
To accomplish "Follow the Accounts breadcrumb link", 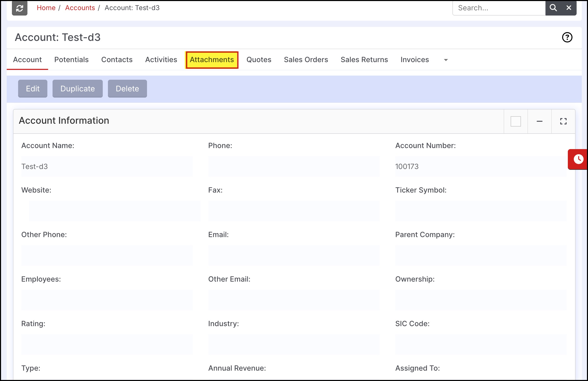I will coord(80,8).
